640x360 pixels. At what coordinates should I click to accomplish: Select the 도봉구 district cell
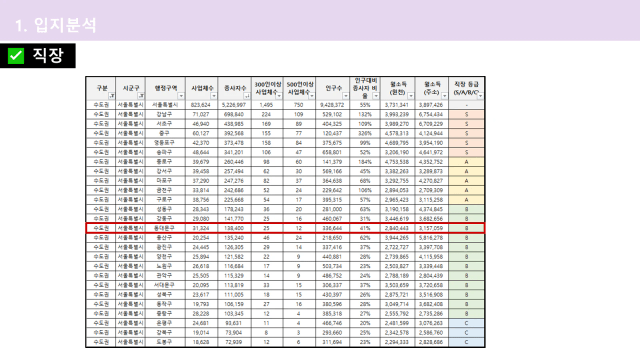(x=165, y=342)
